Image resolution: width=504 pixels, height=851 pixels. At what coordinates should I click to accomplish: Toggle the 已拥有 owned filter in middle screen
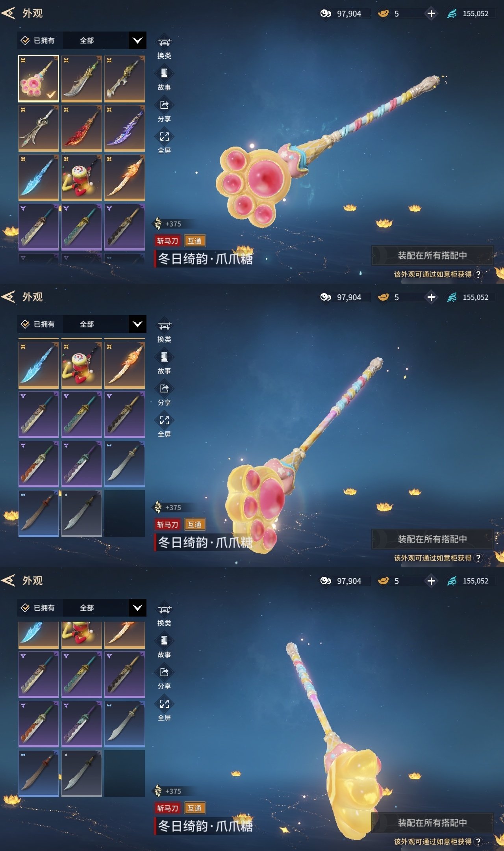tap(38, 324)
